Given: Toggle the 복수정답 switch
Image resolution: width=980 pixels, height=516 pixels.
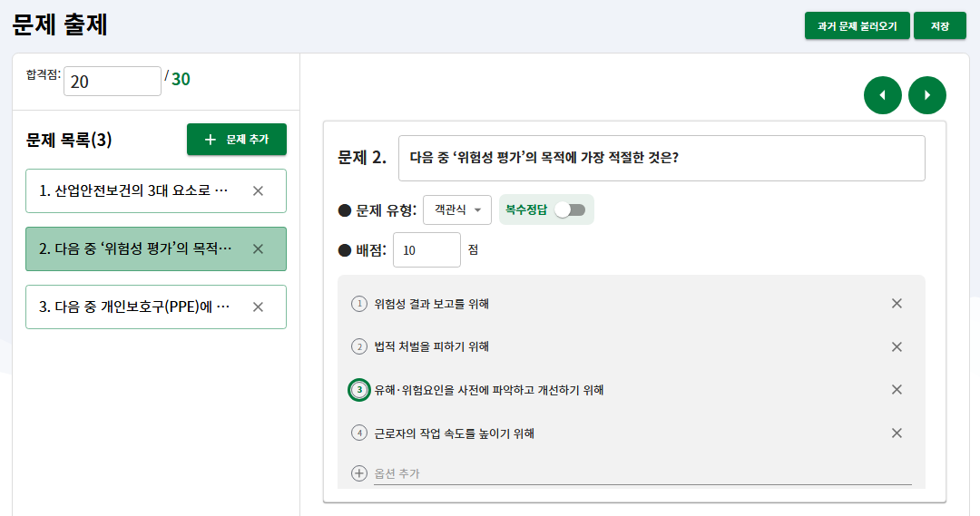Looking at the screenshot, I should (571, 209).
